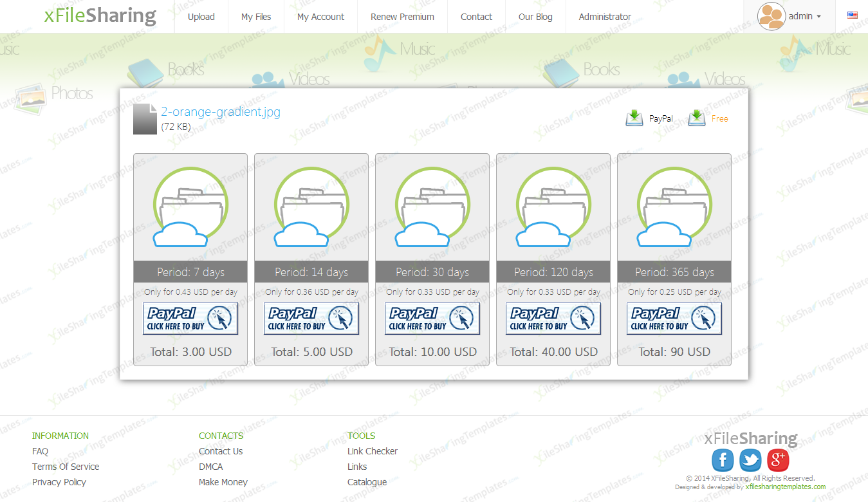Viewport: 868px width, 502px height.
Task: Open the Twitter social icon
Action: coord(750,460)
